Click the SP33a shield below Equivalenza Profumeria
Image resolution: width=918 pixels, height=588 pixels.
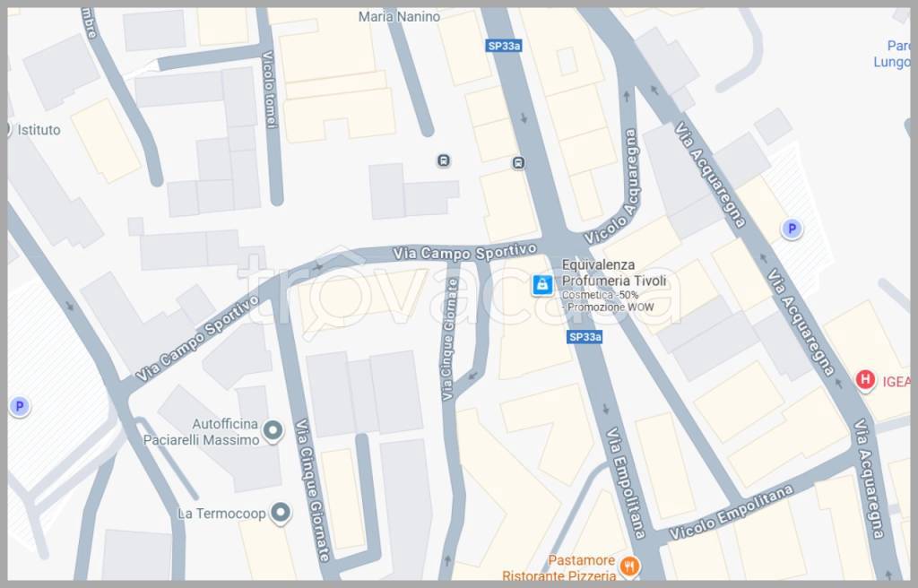pyautogui.click(x=585, y=337)
